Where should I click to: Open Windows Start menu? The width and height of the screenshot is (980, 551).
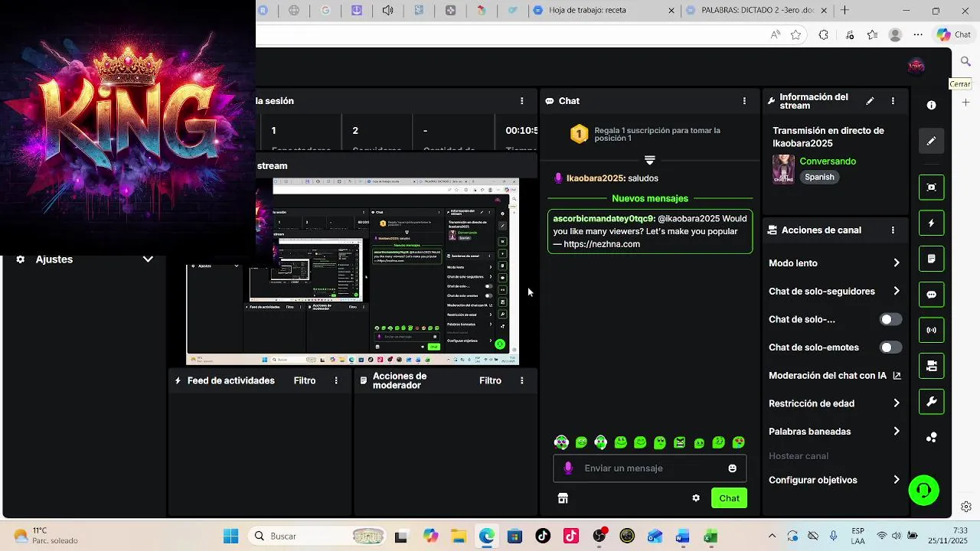tap(230, 536)
